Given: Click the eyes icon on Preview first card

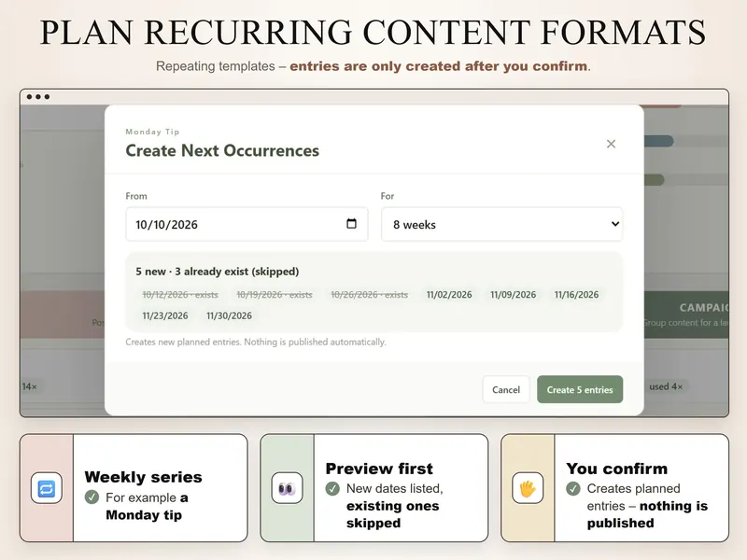Looking at the screenshot, I should 287,488.
